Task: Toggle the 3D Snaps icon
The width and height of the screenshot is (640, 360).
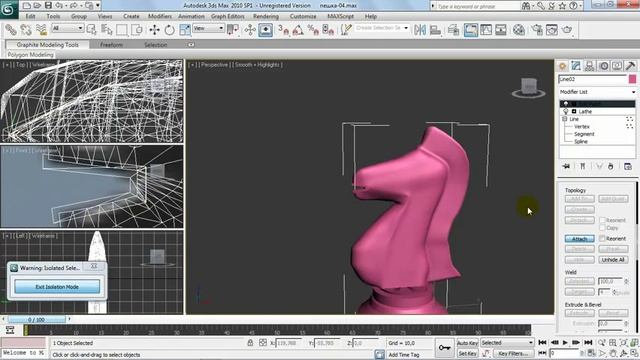Action: point(283,30)
